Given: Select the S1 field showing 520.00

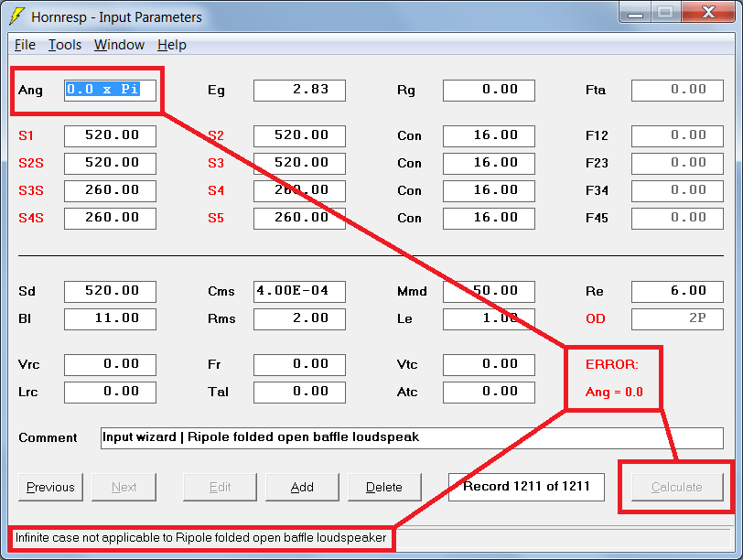Looking at the screenshot, I should point(110,136).
